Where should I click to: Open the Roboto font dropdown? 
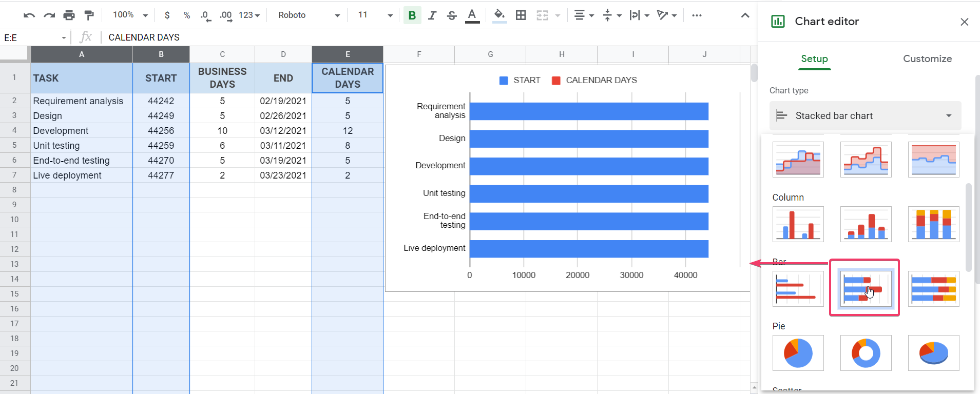point(309,15)
